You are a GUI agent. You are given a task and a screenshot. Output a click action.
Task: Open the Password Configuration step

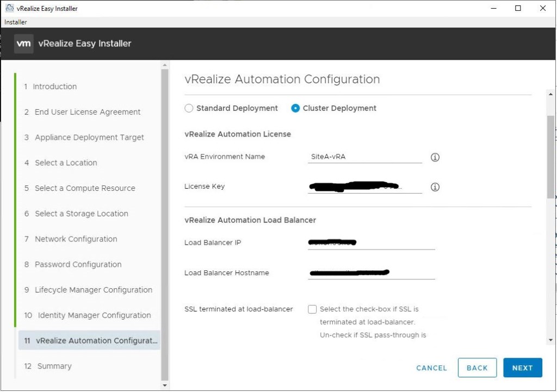click(78, 265)
